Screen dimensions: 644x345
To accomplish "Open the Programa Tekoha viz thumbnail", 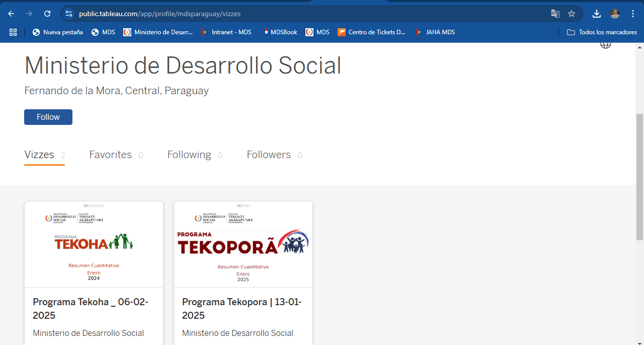I will pyautogui.click(x=94, y=244).
